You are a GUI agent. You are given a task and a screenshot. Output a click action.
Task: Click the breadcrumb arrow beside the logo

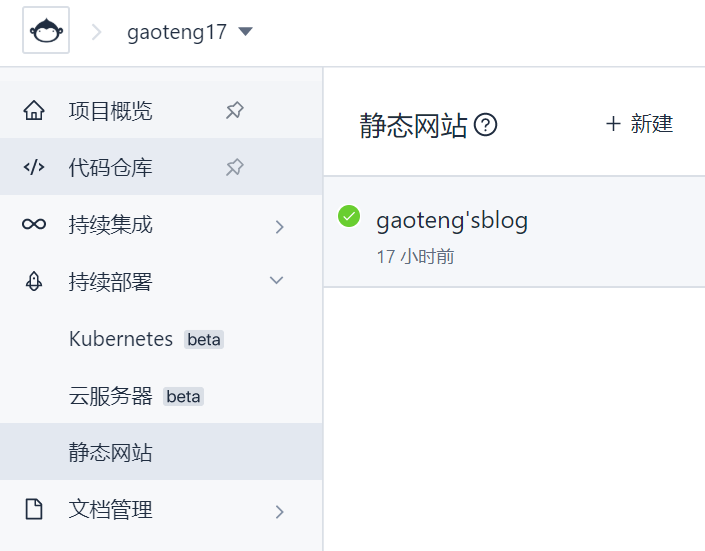pos(97,32)
